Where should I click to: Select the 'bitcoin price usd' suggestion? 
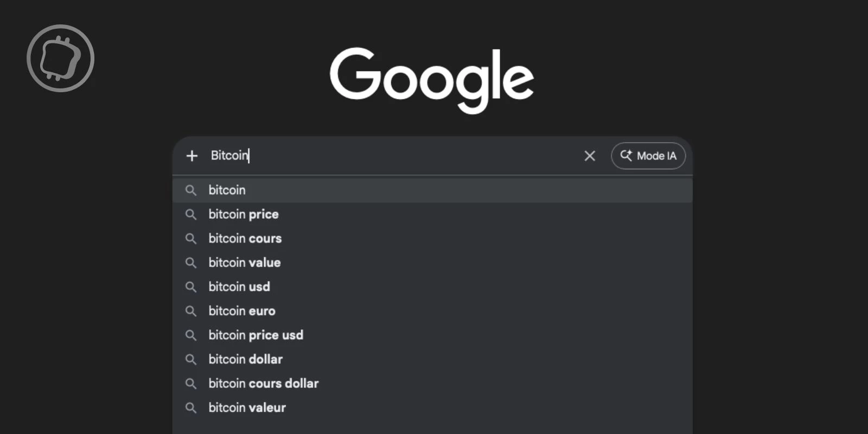click(x=256, y=335)
